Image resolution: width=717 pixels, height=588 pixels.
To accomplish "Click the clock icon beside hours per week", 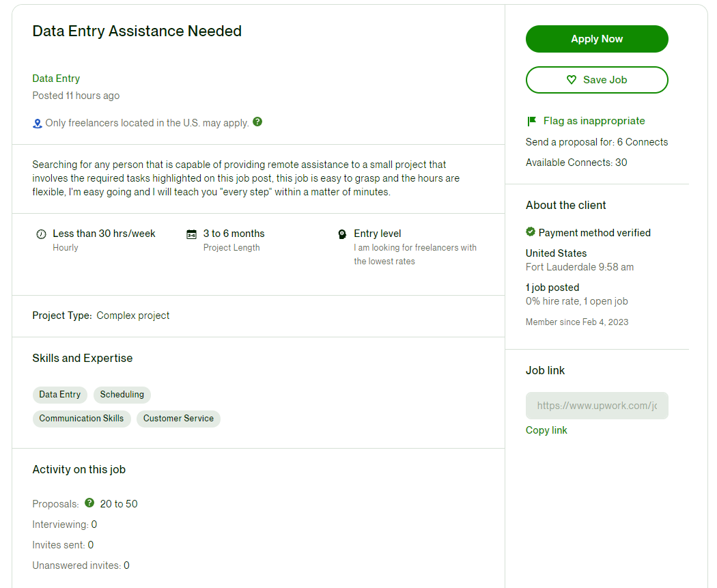I will click(x=41, y=234).
